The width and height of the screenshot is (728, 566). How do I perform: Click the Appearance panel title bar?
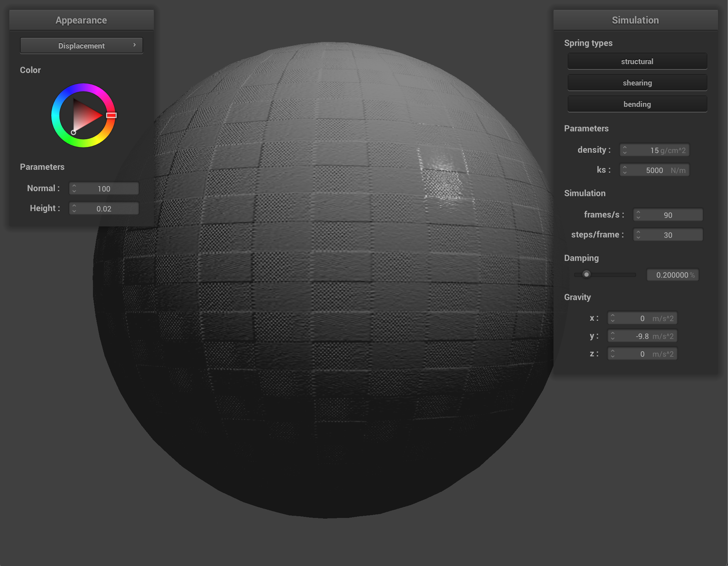(81, 20)
